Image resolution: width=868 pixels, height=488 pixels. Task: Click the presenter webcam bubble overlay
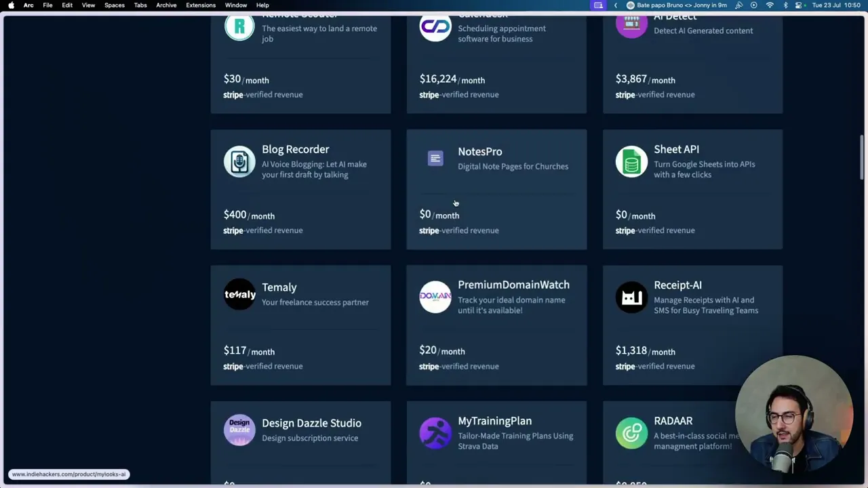click(793, 414)
